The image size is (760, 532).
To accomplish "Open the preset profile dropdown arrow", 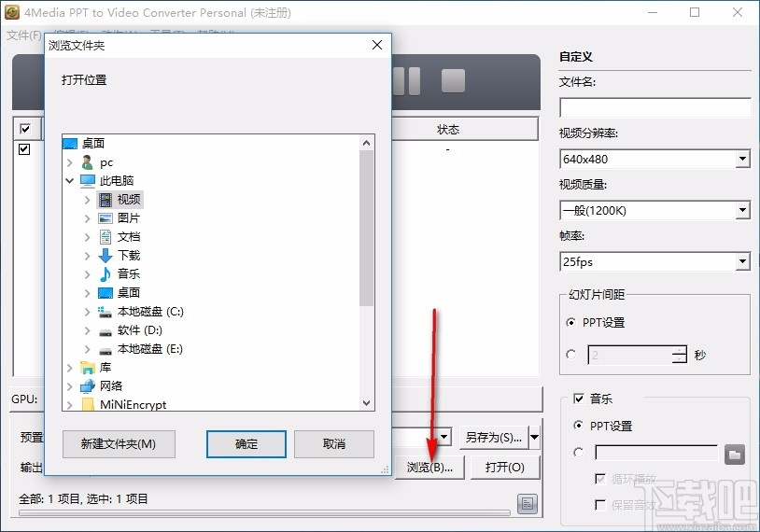I will click(x=444, y=437).
